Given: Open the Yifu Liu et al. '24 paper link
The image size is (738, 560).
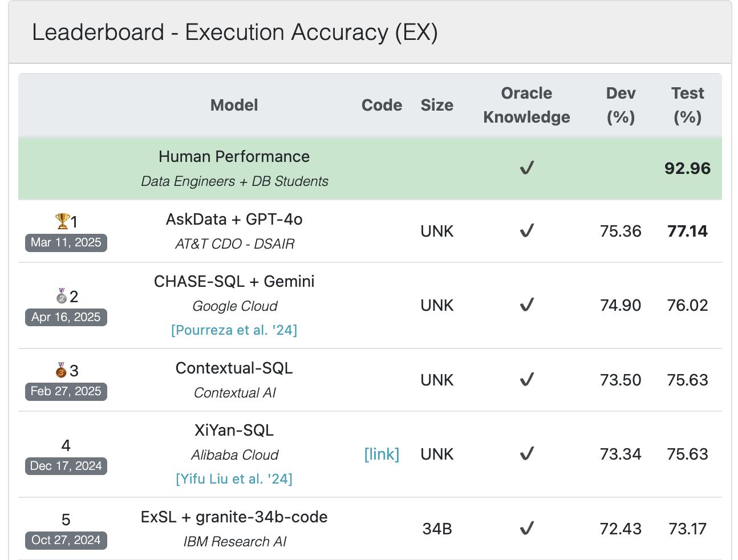Looking at the screenshot, I should tap(234, 479).
